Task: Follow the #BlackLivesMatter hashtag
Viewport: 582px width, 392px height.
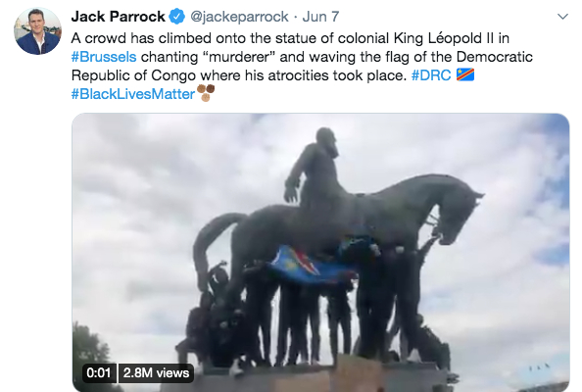Action: click(133, 94)
